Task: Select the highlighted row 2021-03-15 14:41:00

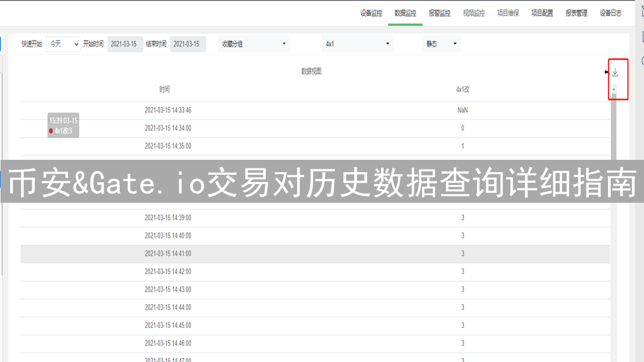Action: coord(315,254)
